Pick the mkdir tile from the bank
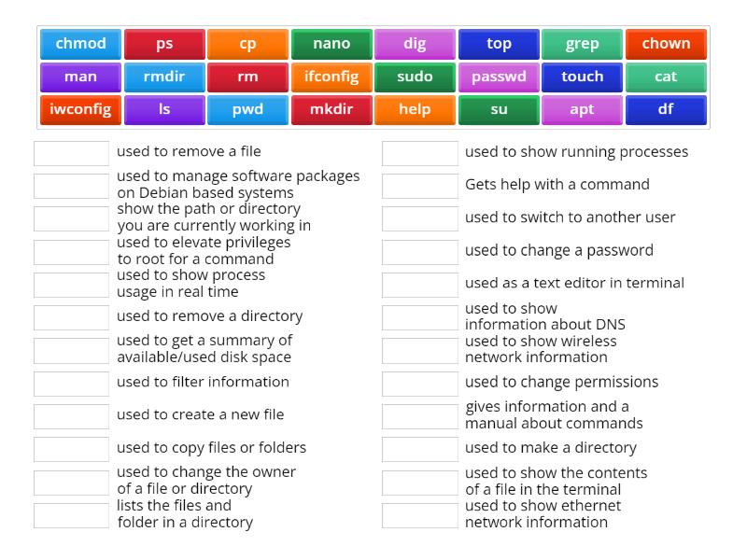Screen dimensions: 747x560 (x=331, y=109)
